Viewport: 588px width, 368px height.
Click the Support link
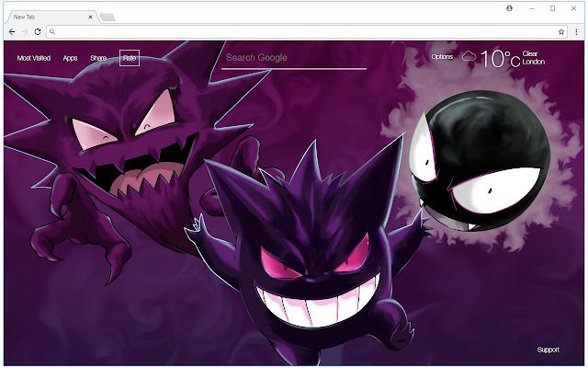tap(548, 350)
